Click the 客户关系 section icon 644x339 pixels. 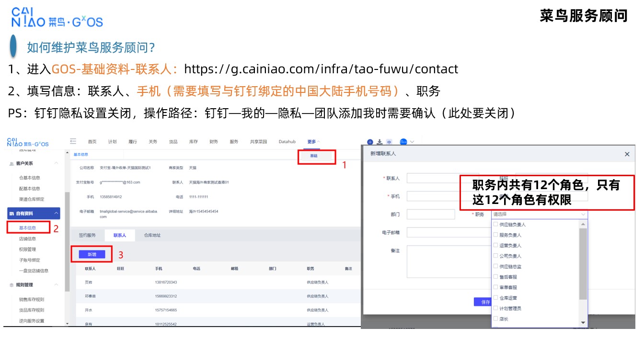pos(11,164)
